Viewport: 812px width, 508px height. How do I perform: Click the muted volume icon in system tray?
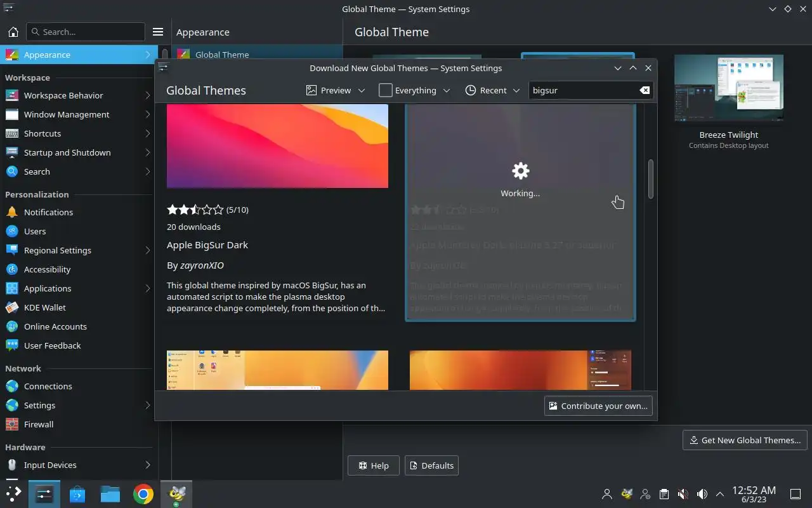click(x=683, y=493)
